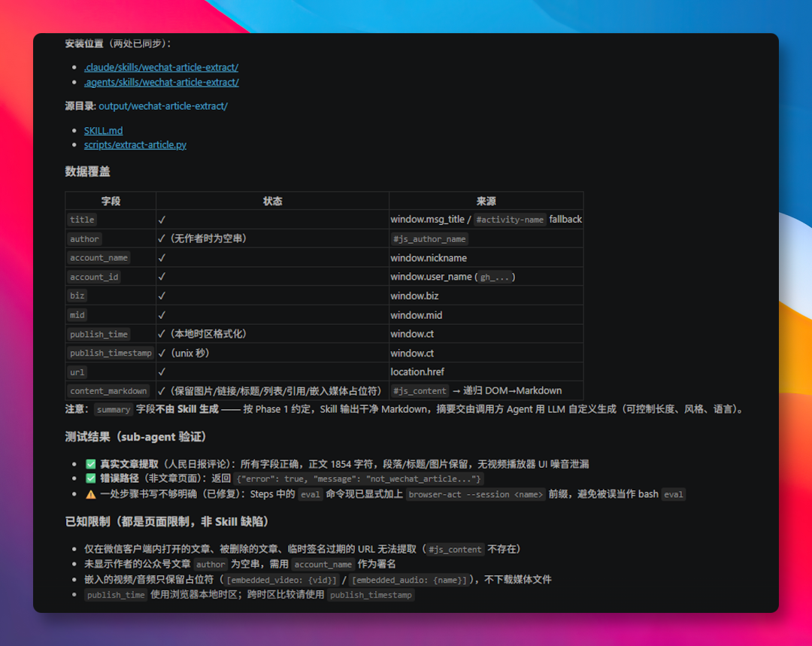Click the biz field cell
The height and width of the screenshot is (646, 812).
[x=111, y=296]
